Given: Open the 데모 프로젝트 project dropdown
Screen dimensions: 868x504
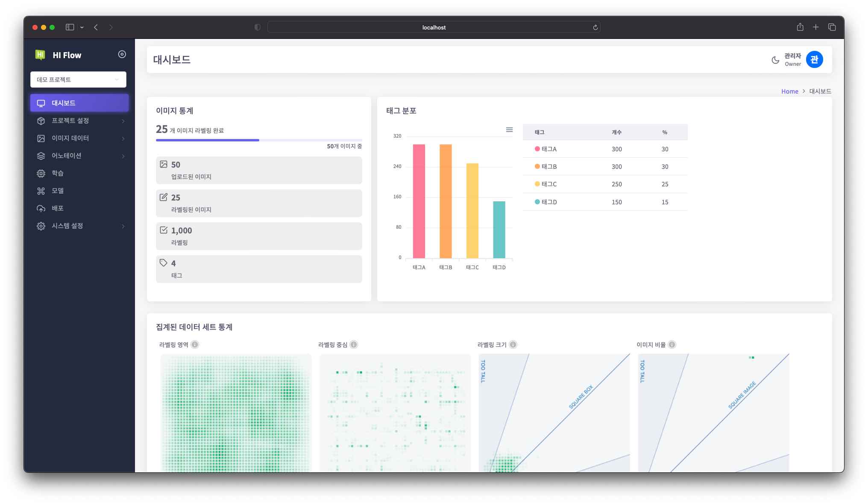Looking at the screenshot, I should (x=78, y=80).
